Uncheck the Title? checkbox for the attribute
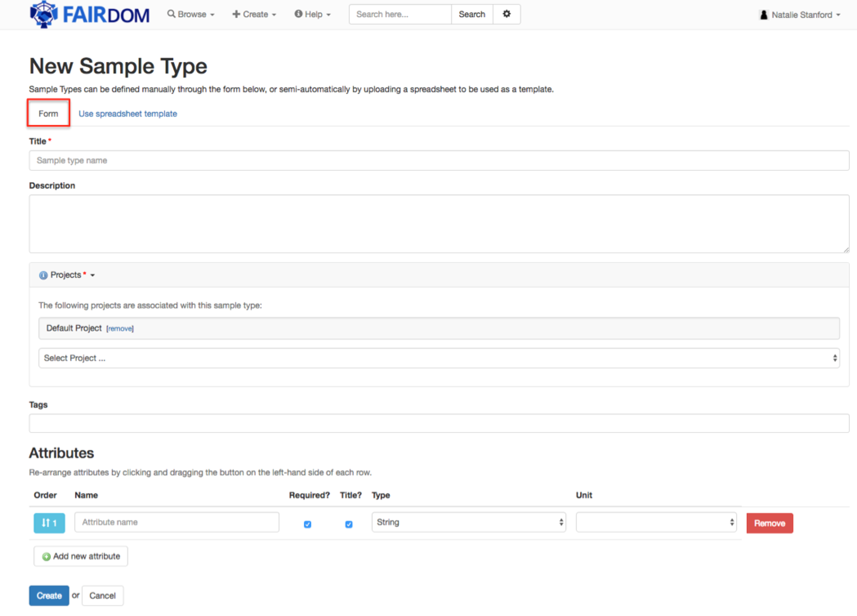857x616 pixels. pos(349,524)
